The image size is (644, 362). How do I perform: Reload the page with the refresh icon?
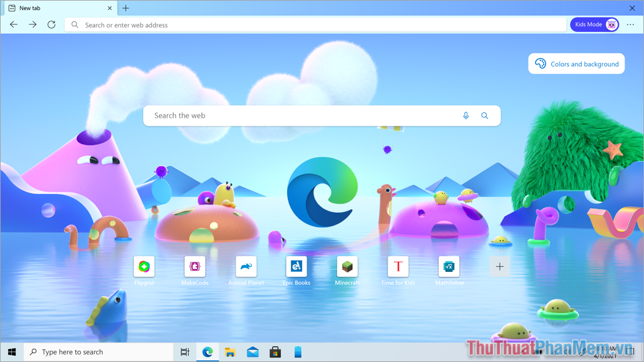51,24
